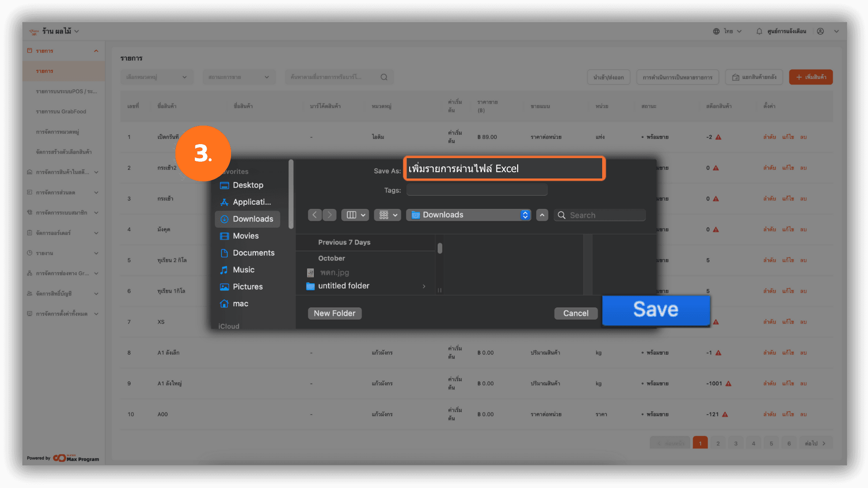This screenshot has width=868, height=488.
Task: Open the column view options dropdown
Action: pos(355,215)
